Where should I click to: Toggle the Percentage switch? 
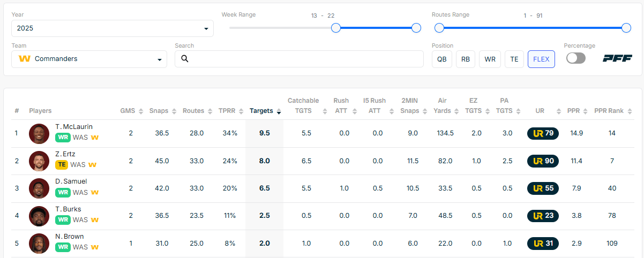575,58
